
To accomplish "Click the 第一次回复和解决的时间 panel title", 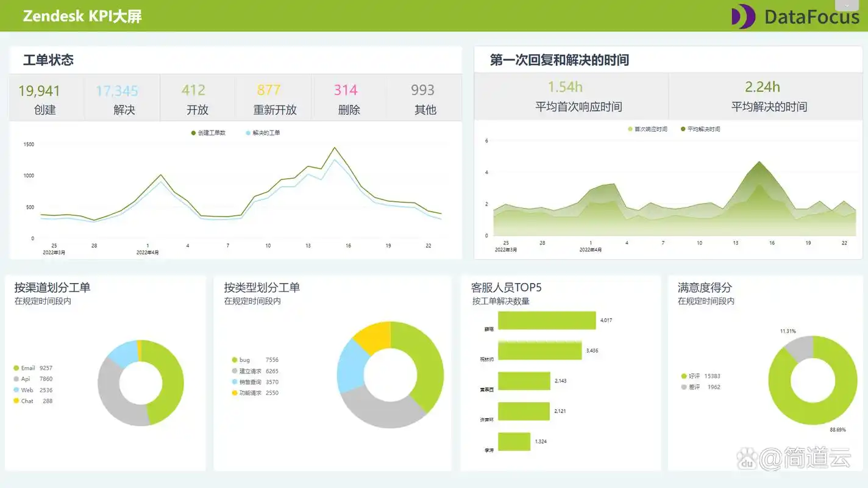I will [x=560, y=60].
